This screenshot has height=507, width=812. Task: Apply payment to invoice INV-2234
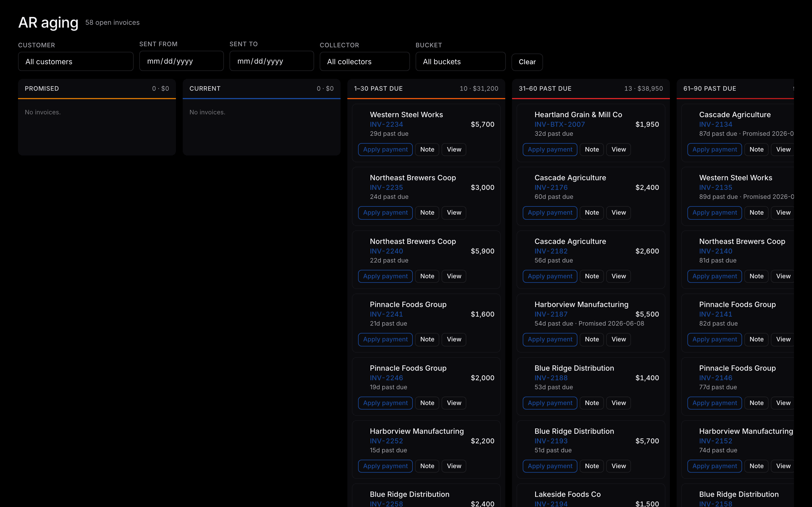tap(385, 150)
